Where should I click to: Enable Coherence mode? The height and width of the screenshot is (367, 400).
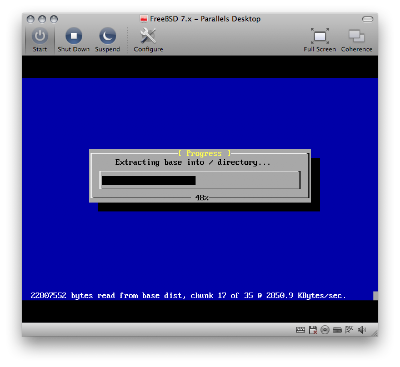pyautogui.click(x=356, y=40)
